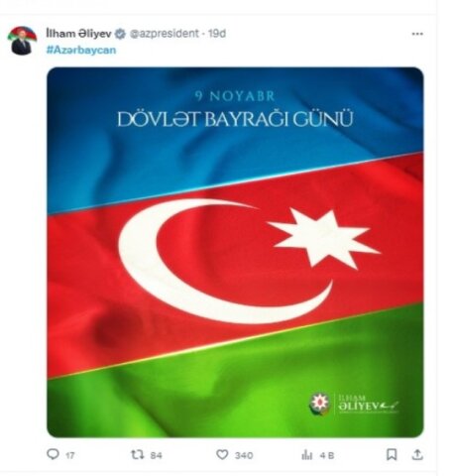The width and height of the screenshot is (453, 476).
Task: Click the İlham Əliyev display name
Action: [78, 34]
